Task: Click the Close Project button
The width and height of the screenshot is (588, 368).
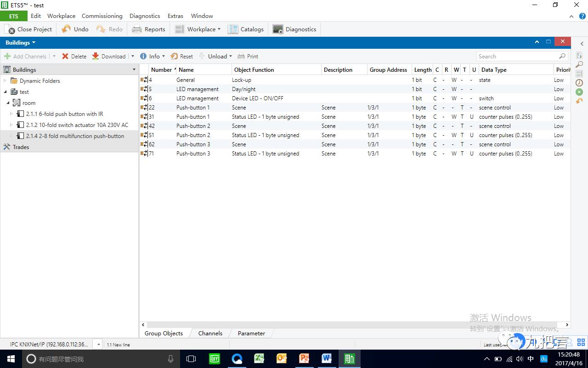Action: (x=28, y=29)
